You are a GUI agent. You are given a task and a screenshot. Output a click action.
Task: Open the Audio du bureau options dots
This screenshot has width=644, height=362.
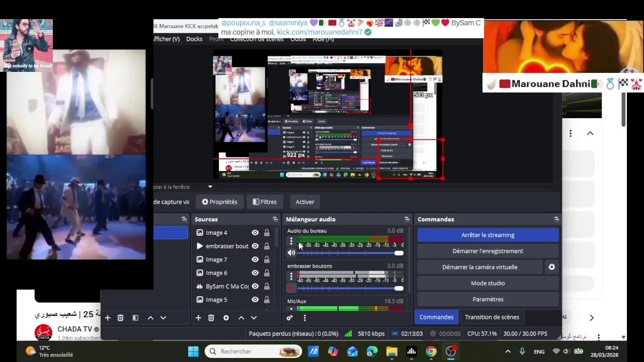[291, 241]
